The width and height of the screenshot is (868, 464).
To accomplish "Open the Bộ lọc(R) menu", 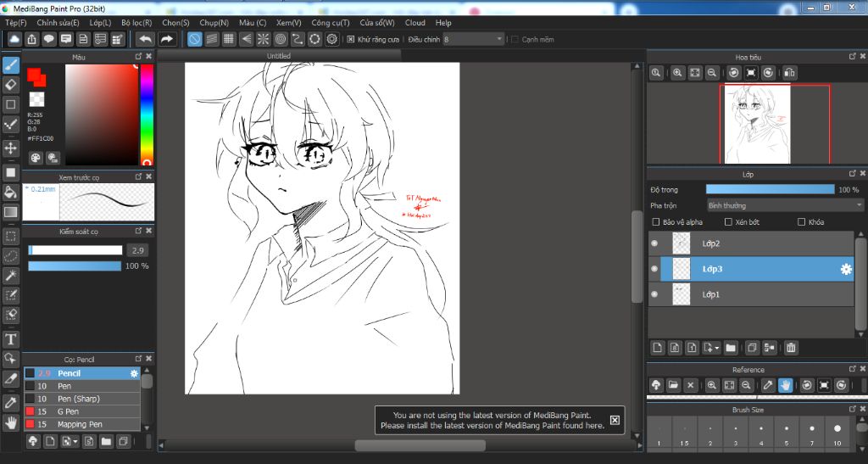I will 136,23.
